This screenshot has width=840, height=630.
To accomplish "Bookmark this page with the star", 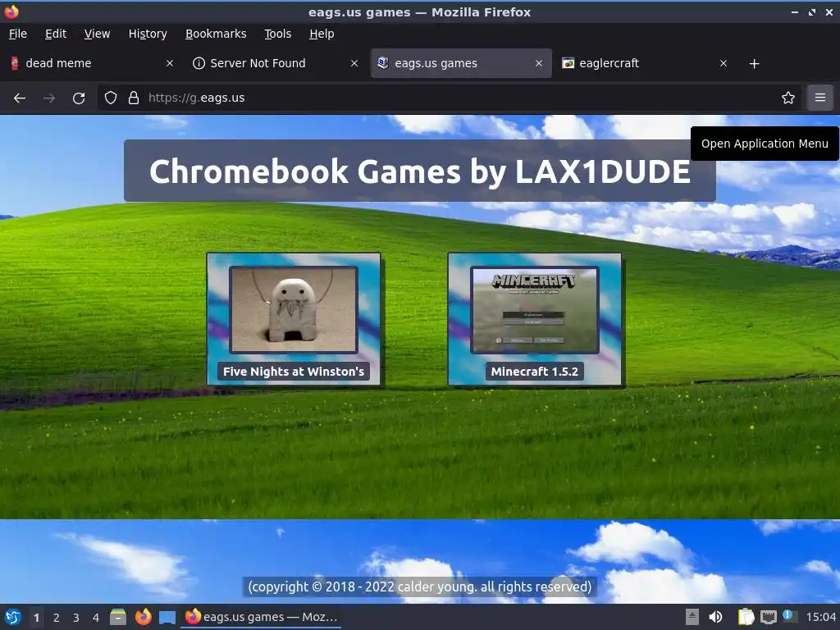I will coord(788,98).
